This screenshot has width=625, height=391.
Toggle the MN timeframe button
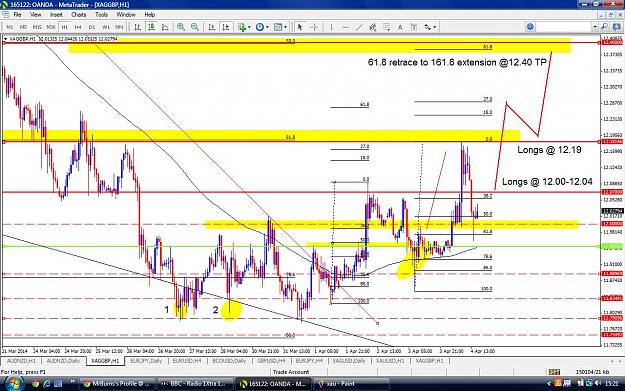[119, 27]
